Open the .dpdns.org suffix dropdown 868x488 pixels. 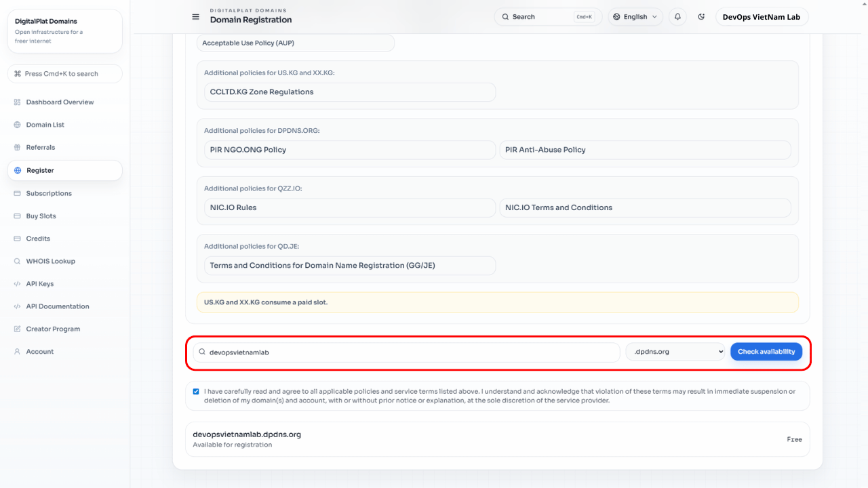tap(675, 352)
